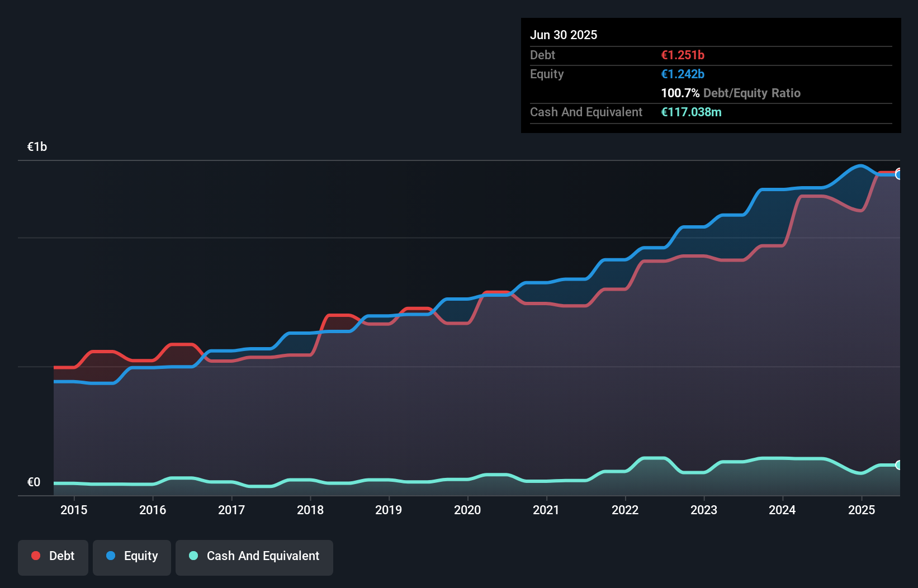This screenshot has width=918, height=588.
Task: Click the Cash And Equivalent legend button
Action: coord(254,557)
